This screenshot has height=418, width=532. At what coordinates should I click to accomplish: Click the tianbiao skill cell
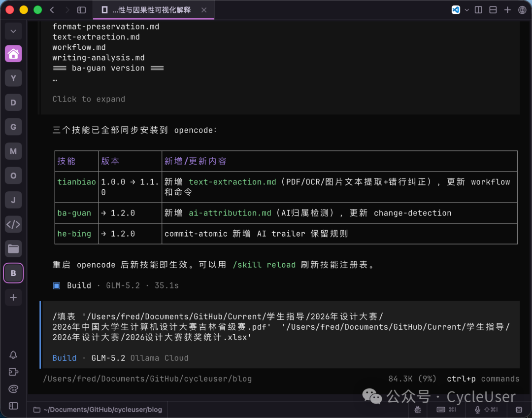pos(77,182)
